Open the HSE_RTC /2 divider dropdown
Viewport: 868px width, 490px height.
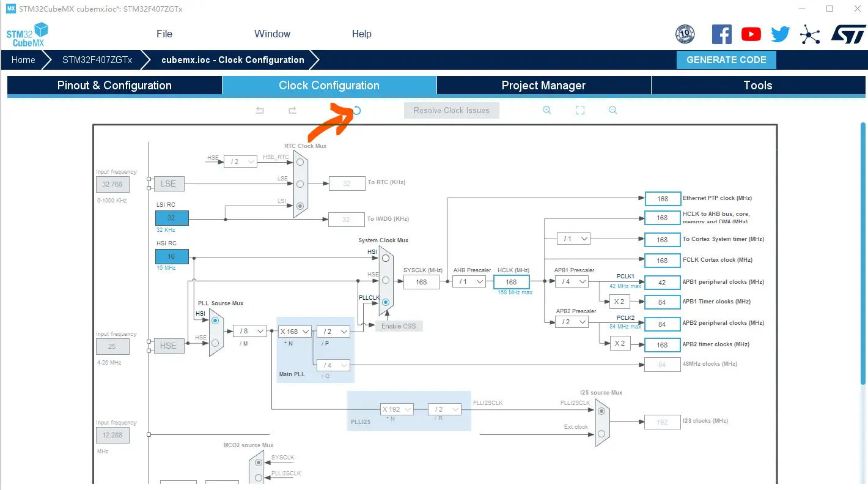pos(241,161)
